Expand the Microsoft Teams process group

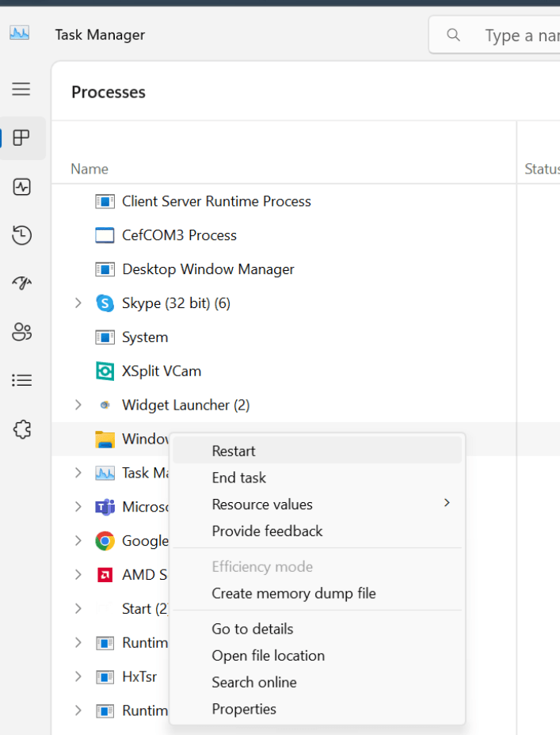pyautogui.click(x=78, y=507)
